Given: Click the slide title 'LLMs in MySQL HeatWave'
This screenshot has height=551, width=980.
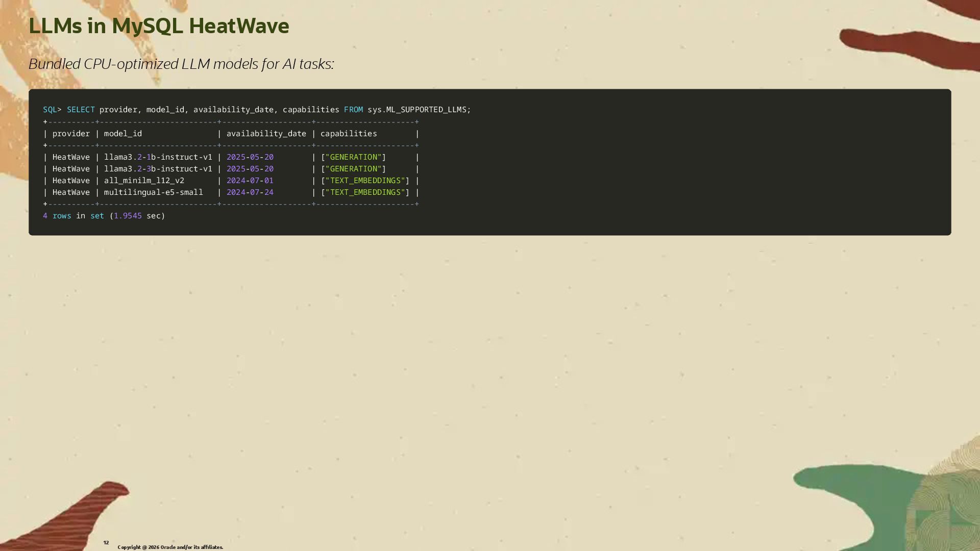Looking at the screenshot, I should tap(159, 26).
